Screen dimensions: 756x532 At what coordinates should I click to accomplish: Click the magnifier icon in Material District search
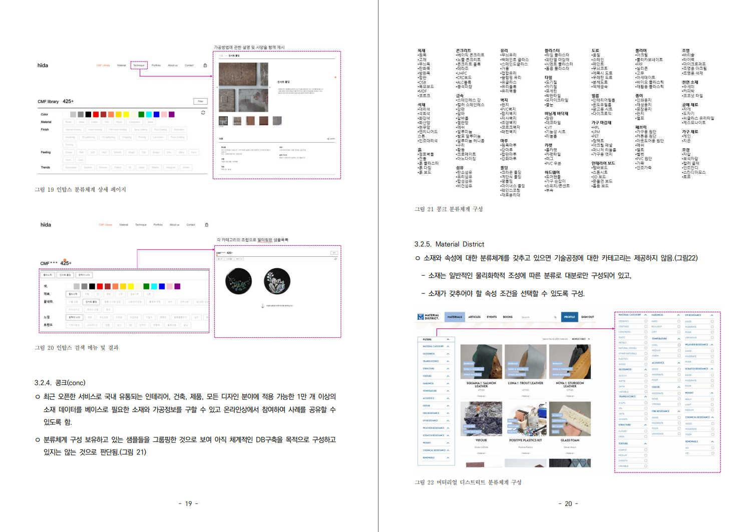(x=555, y=317)
